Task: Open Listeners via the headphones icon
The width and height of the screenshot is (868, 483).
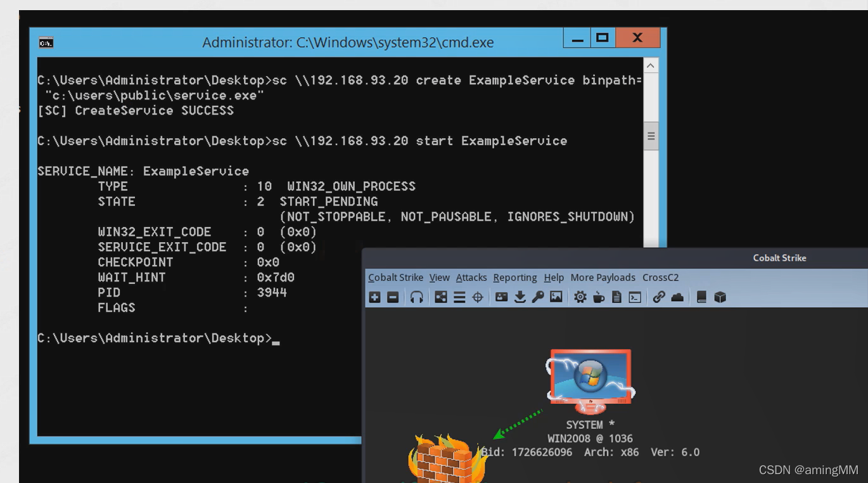Action: (x=416, y=297)
